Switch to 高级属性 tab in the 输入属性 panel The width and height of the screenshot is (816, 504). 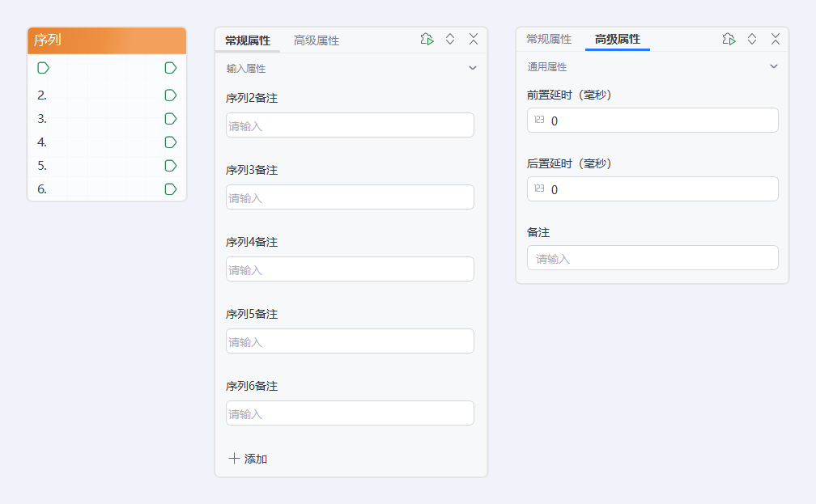click(317, 40)
